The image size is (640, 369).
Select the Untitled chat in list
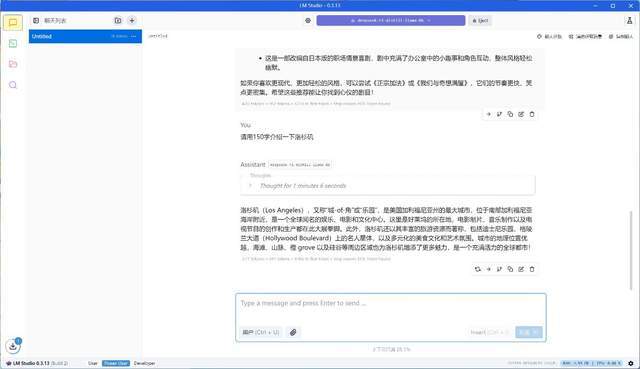tap(85, 36)
